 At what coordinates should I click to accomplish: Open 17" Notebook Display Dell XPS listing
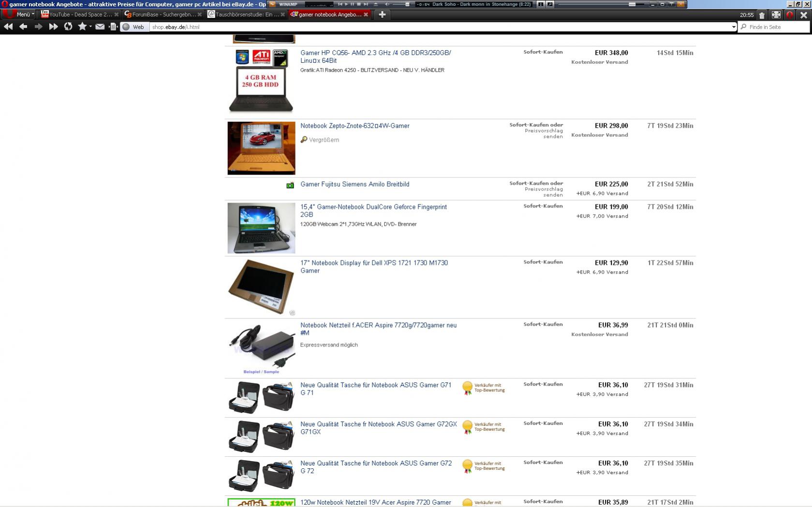(374, 267)
